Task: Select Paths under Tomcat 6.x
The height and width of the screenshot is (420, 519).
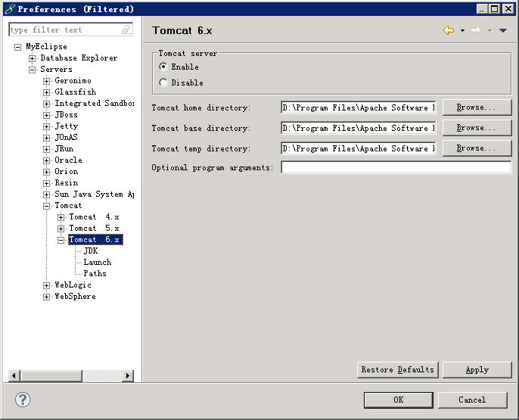Action: tap(95, 273)
